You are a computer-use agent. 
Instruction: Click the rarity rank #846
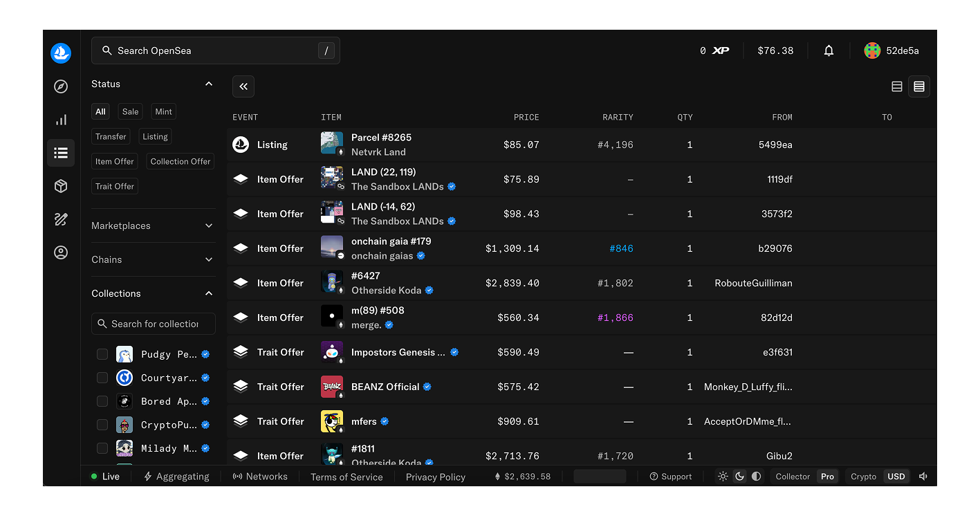[x=621, y=248]
